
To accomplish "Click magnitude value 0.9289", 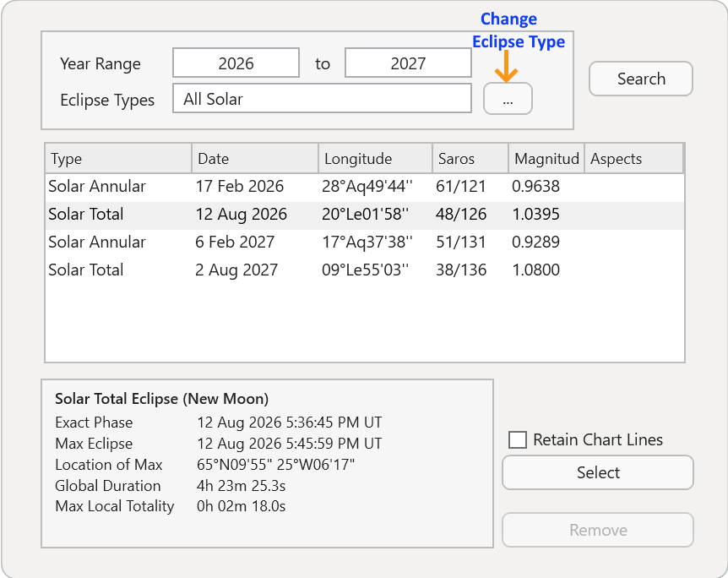I will click(x=535, y=242).
